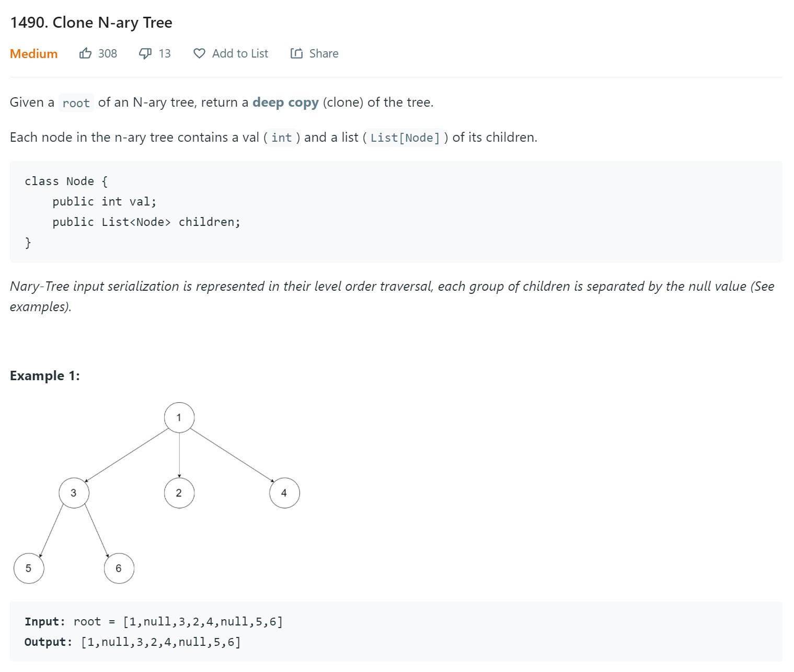Viewport: 794px width, 672px height.
Task: Click the thumbs-up like icon
Action: (85, 53)
